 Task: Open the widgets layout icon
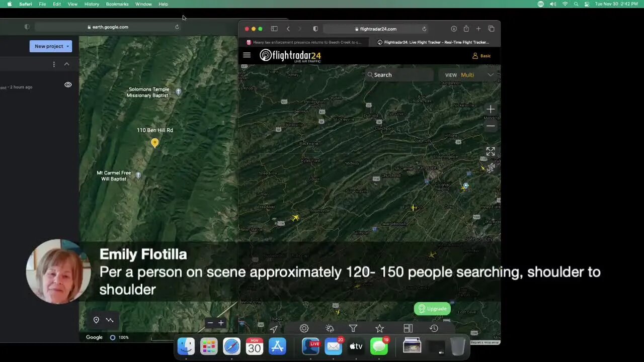coord(408,328)
